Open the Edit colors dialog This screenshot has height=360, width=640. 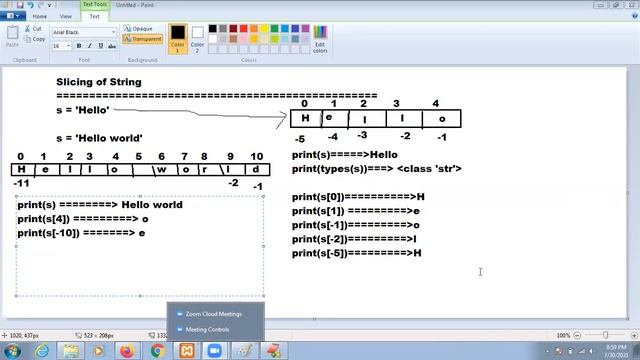click(320, 39)
